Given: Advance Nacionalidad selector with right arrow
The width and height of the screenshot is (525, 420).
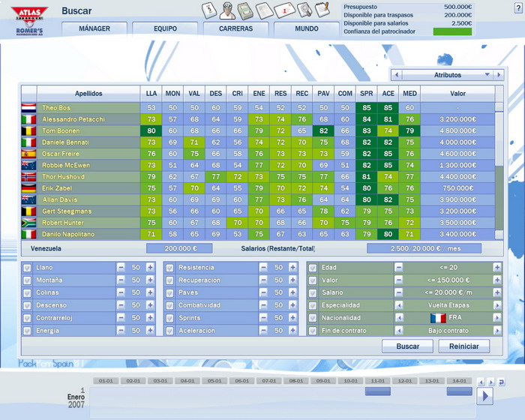Looking at the screenshot, I should 497,318.
